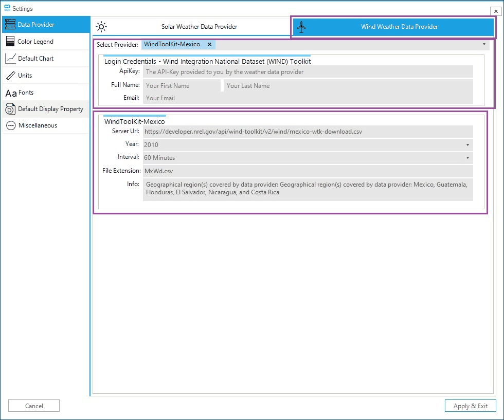This screenshot has height=420, width=504.
Task: Click the wind turbine icon
Action: [x=301, y=27]
